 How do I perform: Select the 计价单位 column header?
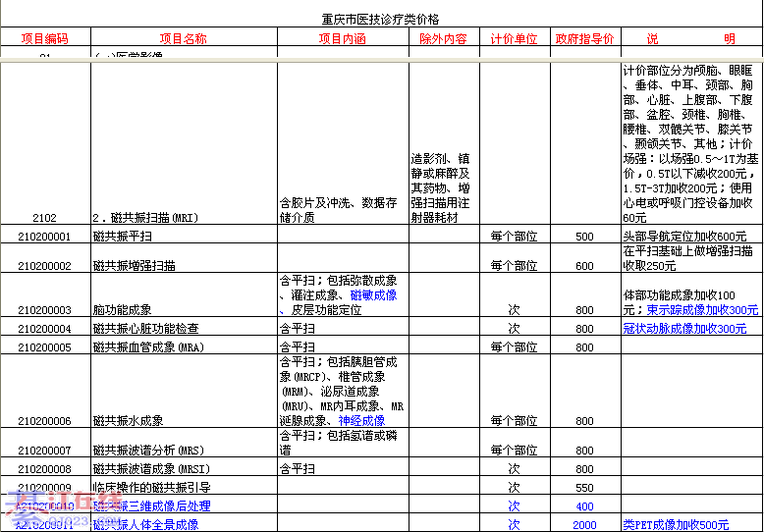point(515,38)
